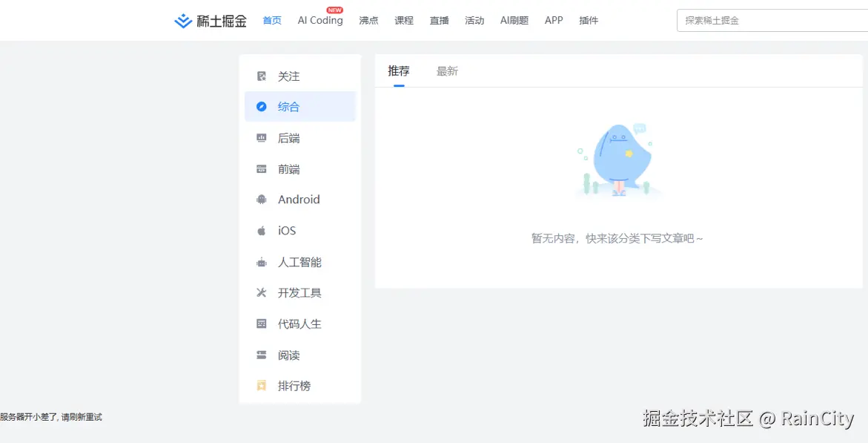Viewport: 868px width, 443px height.
Task: Open the 人工智能 (AI) category icon
Action: 261,261
